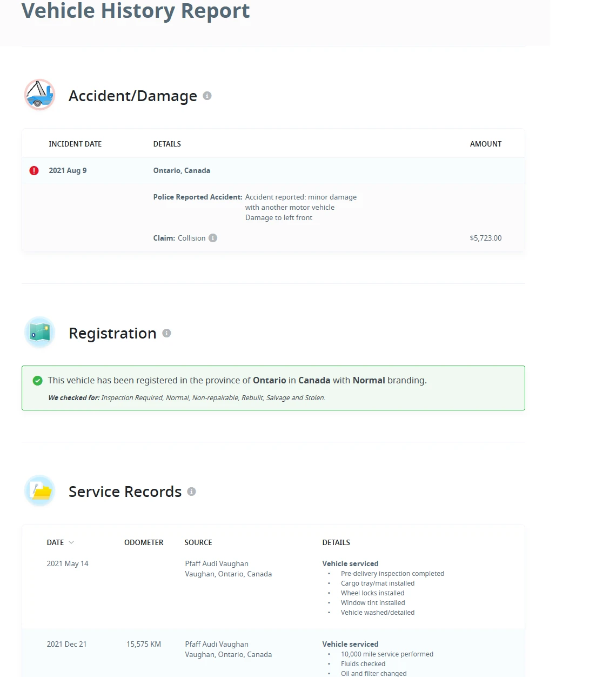616x677 pixels.
Task: Click the ODOMETER column header
Action: coord(144,542)
